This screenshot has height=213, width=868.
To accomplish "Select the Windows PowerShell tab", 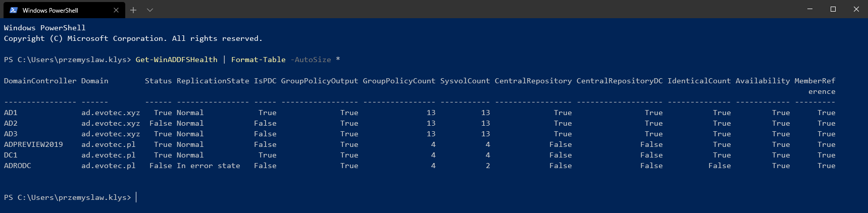I will pos(56,10).
